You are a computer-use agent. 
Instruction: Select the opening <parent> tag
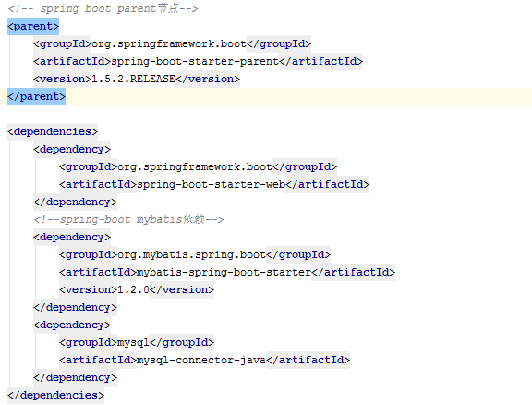click(33, 26)
